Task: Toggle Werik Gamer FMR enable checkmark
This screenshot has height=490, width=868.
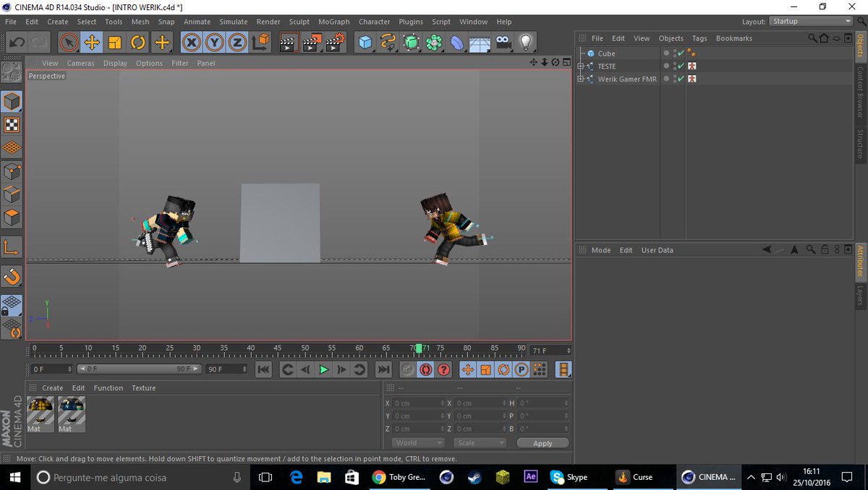Action: point(681,79)
